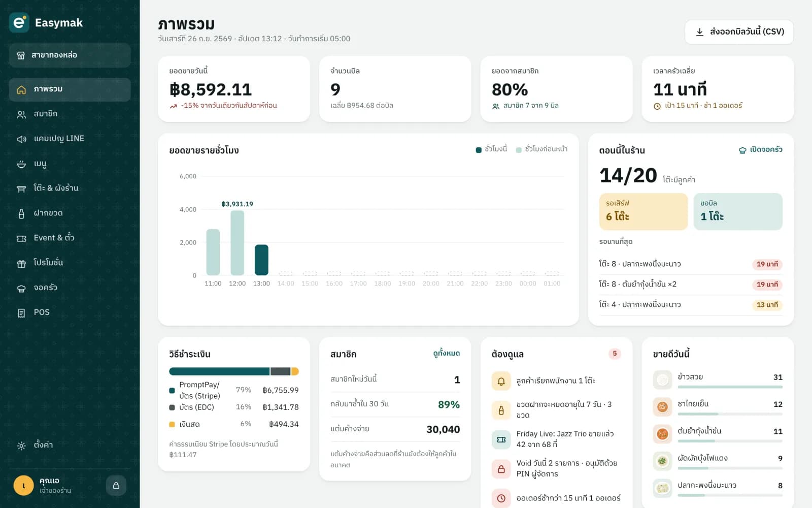Open เมนู menu page in sidebar
This screenshot has width=812, height=508.
[70, 164]
